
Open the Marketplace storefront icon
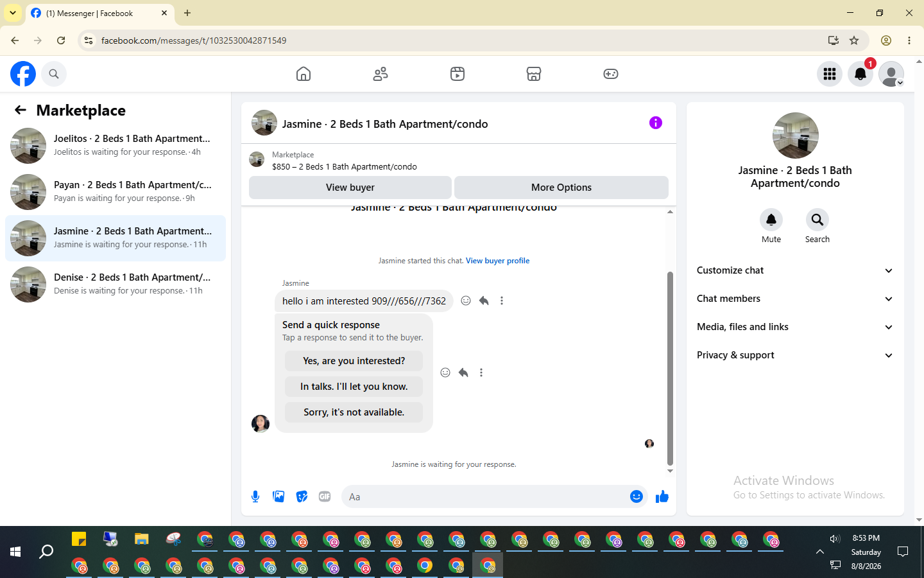(x=534, y=74)
